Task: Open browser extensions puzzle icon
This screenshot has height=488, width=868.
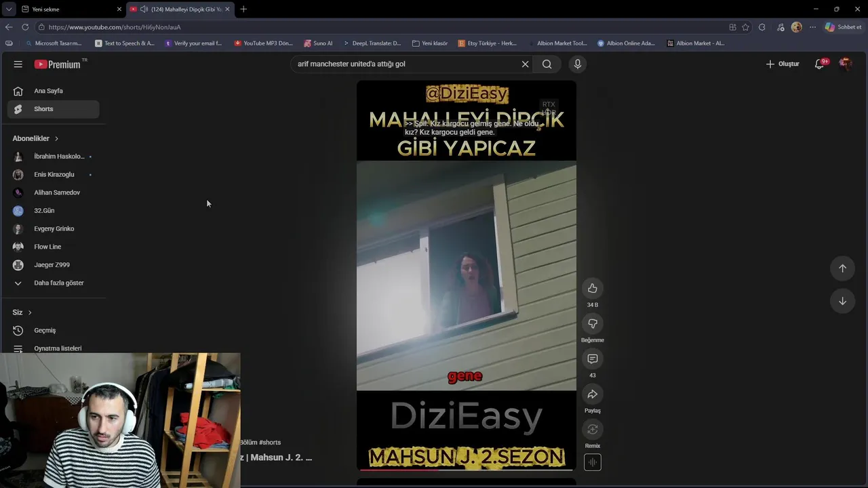Action: [x=762, y=27]
